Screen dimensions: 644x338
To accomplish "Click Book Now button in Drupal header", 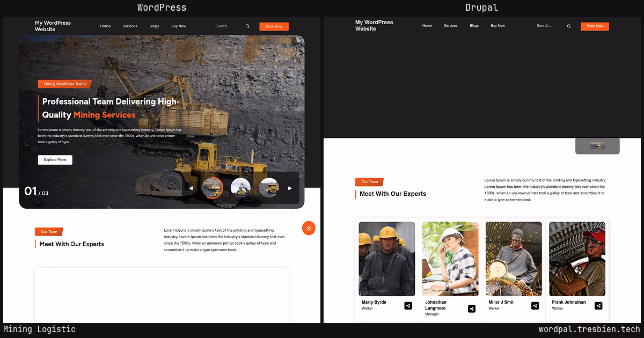I will tap(595, 26).
